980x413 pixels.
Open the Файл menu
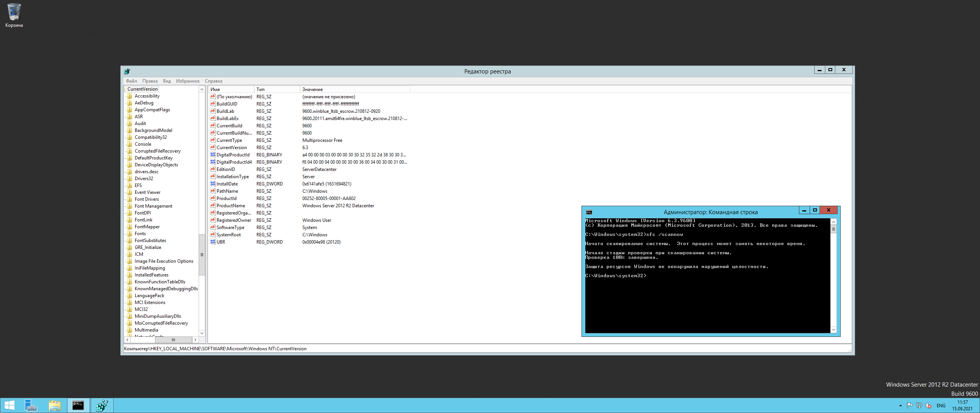click(x=131, y=81)
